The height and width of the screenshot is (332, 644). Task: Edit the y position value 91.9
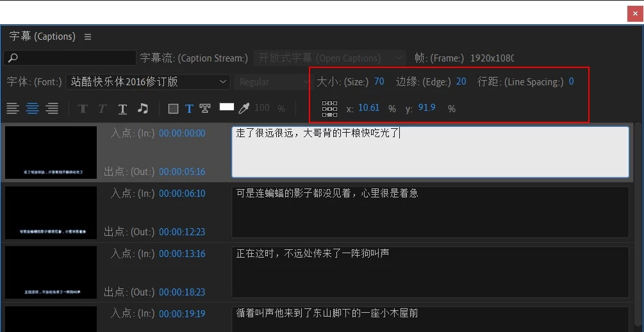[x=427, y=108]
